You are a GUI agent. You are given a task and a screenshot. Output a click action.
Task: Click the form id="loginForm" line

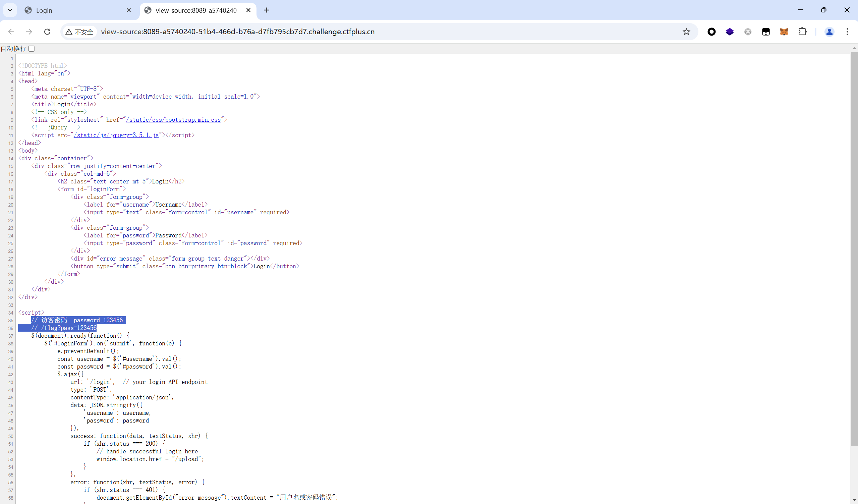pos(92,189)
